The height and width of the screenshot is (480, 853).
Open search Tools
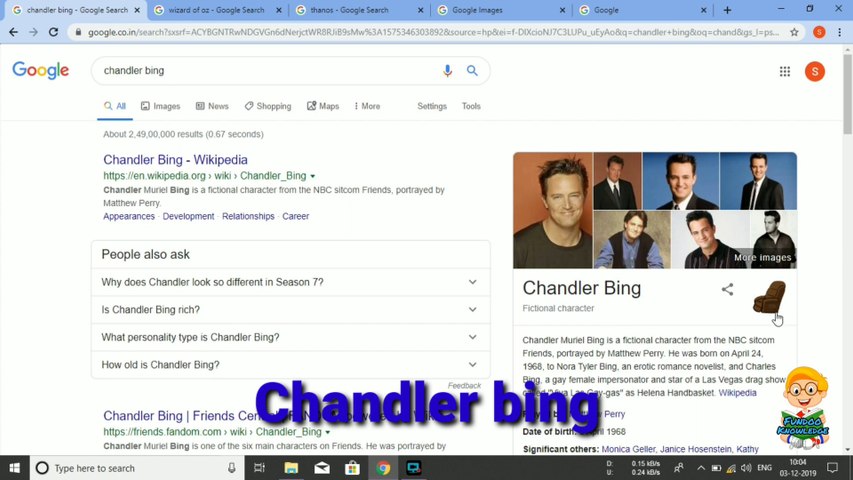[x=471, y=106]
